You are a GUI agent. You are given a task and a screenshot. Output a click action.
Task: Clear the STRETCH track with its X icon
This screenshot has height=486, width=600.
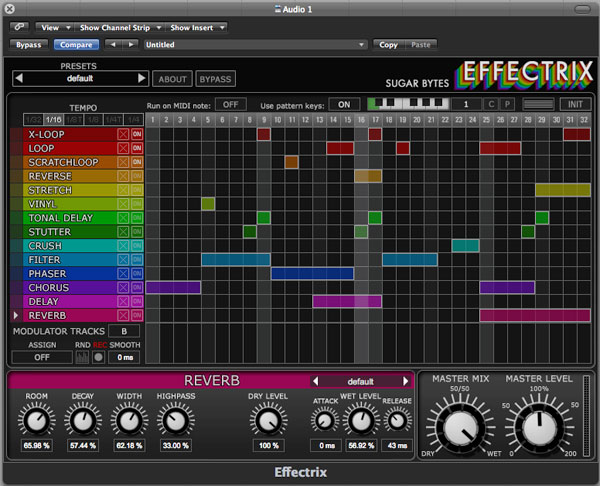(123, 190)
